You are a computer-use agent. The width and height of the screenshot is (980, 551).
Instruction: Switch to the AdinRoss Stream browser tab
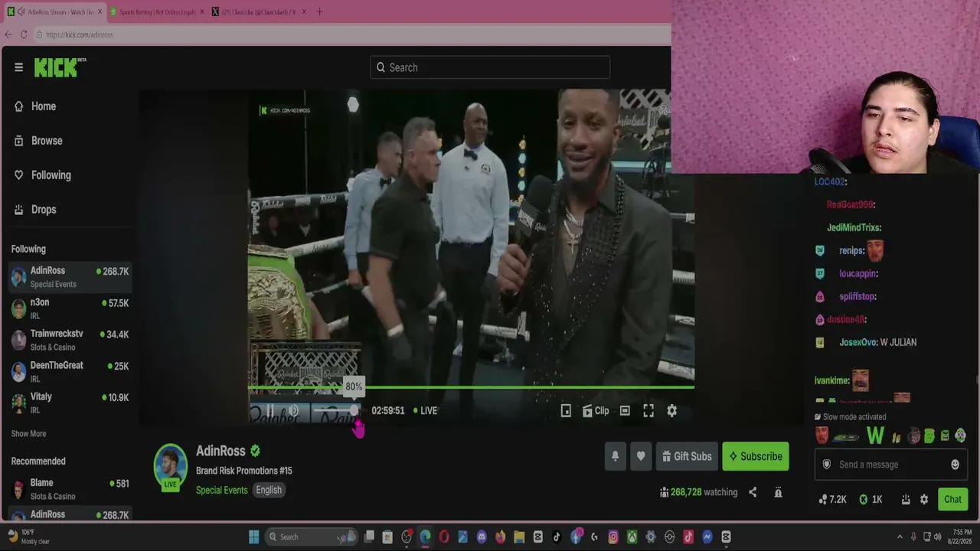tap(54, 11)
